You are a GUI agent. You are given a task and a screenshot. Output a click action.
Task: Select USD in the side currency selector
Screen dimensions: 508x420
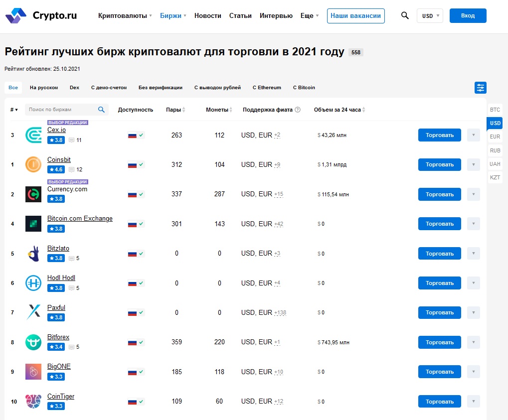coord(495,123)
